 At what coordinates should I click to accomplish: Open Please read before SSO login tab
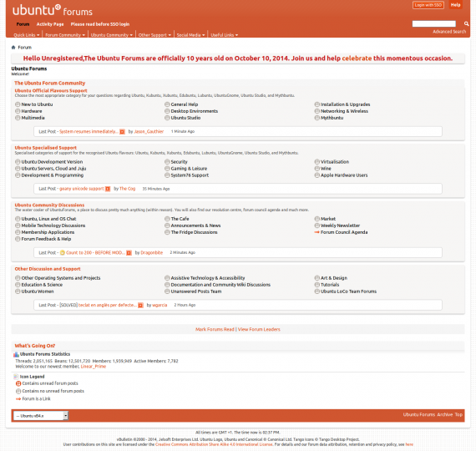tap(100, 24)
